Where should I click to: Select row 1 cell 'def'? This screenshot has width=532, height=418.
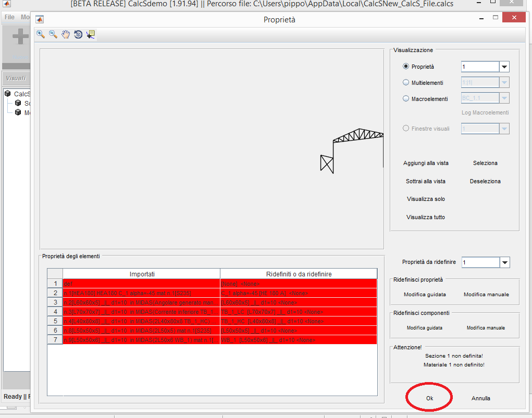pos(142,284)
